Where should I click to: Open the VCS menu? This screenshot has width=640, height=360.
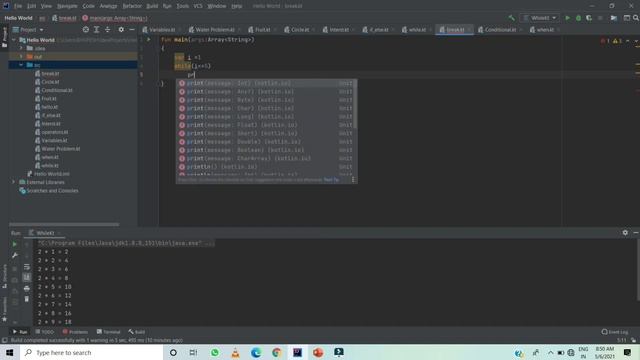[198, 6]
